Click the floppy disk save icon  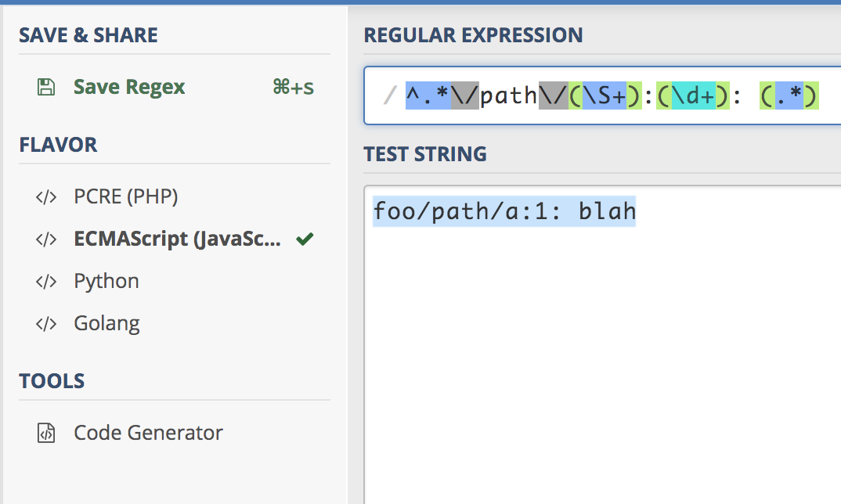point(47,87)
